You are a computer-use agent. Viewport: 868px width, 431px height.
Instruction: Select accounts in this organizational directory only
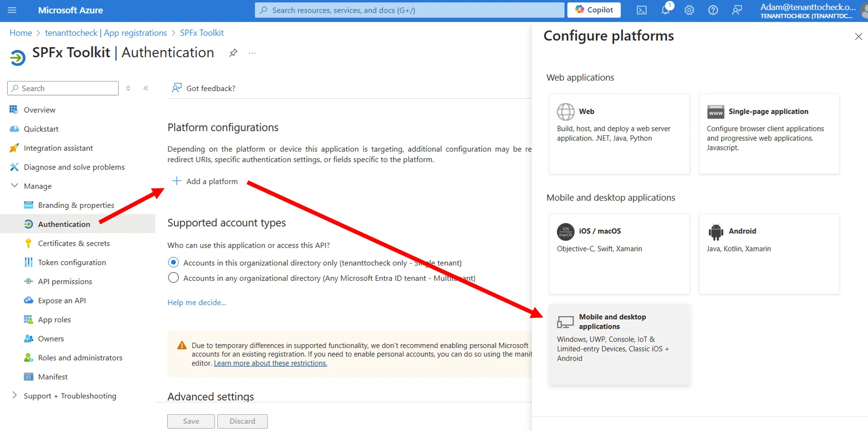pos(173,262)
